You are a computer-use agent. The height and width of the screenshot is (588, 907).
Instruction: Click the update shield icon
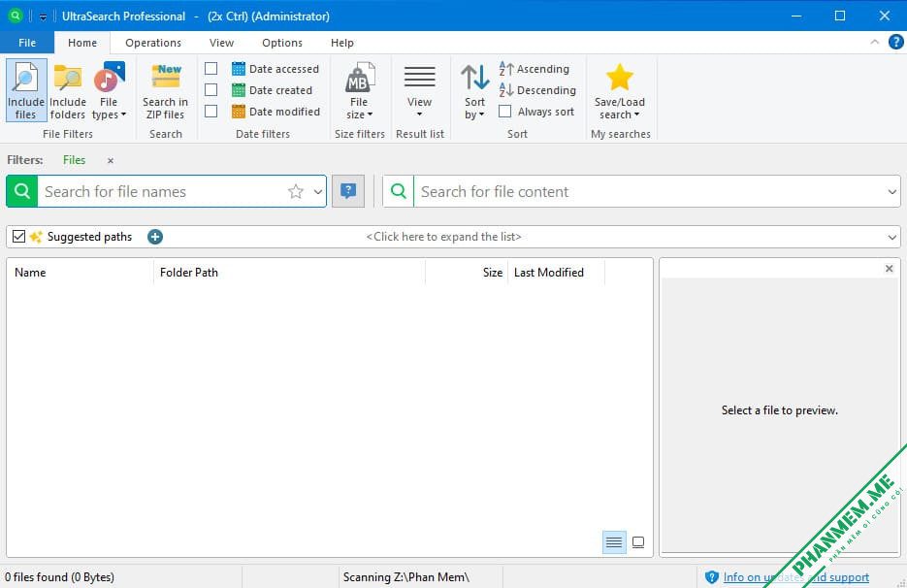711,577
